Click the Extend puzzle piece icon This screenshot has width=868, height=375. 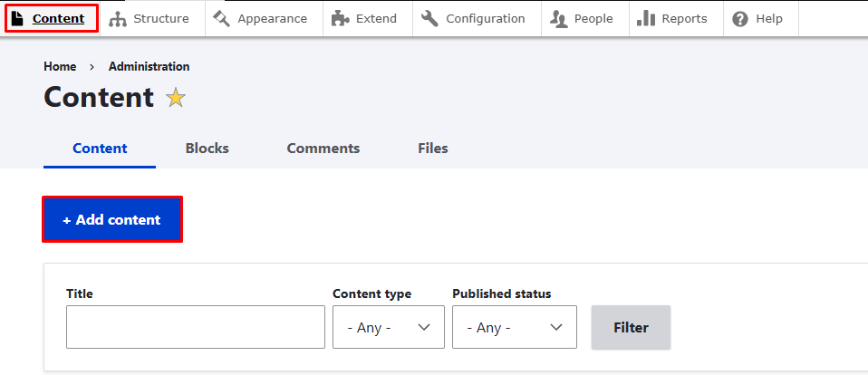coord(340,19)
